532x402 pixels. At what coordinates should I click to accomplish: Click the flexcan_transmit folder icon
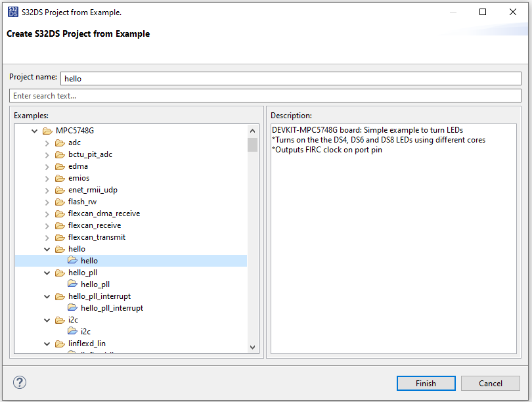pos(60,238)
